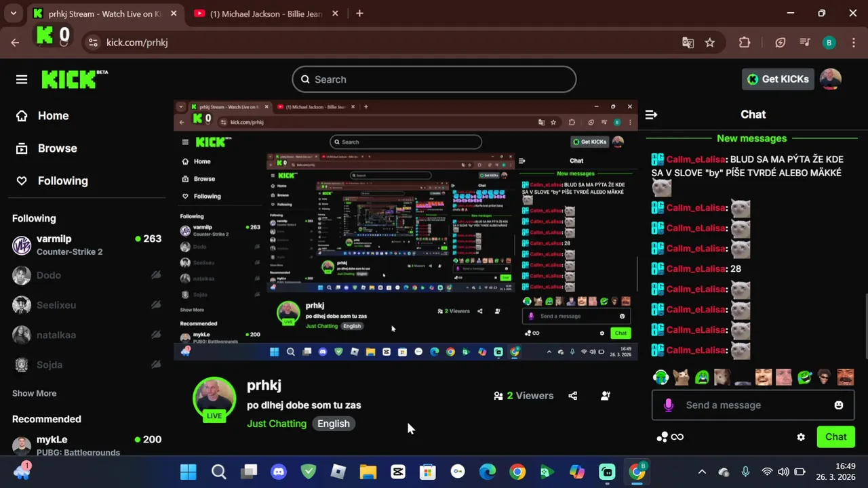Open varmilp channel in Following
Image resolution: width=868 pixels, height=488 pixels.
(87, 245)
